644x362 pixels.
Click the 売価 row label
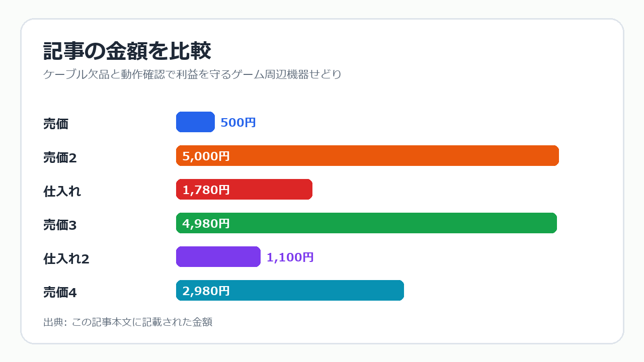(56, 124)
